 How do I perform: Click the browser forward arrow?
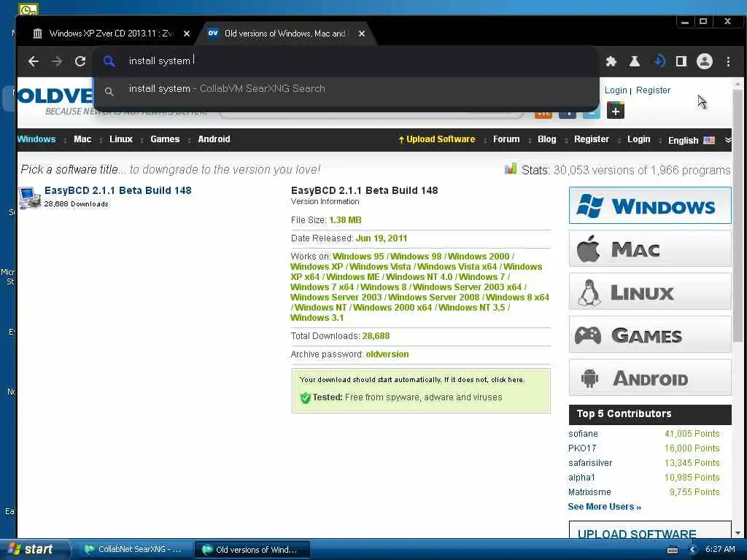point(57,61)
